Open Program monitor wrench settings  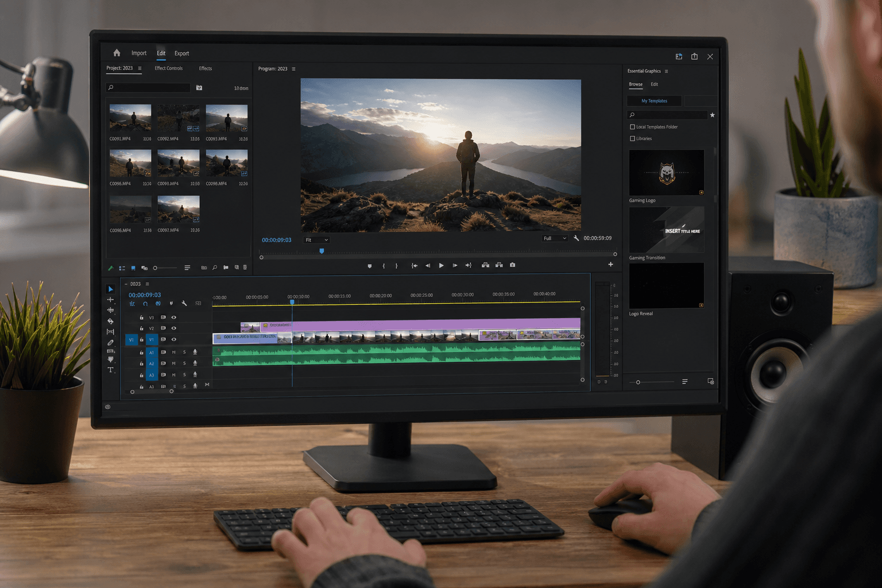tap(576, 238)
